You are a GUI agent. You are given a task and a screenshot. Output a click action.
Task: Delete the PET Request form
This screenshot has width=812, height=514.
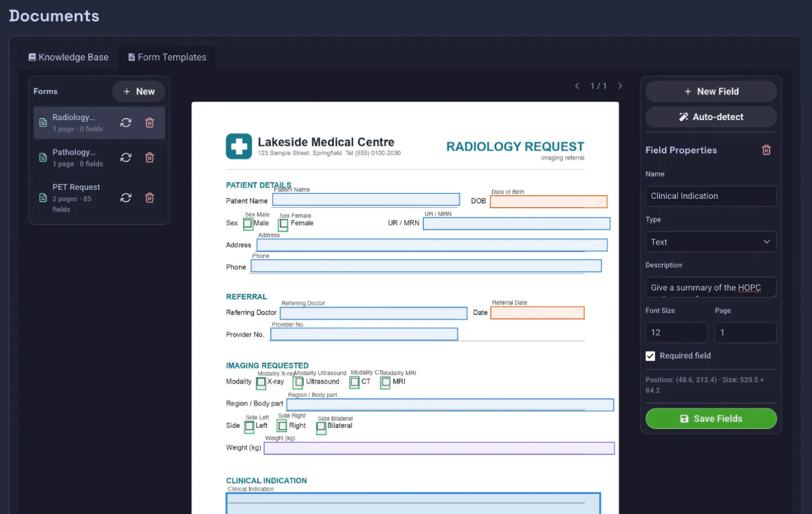(x=150, y=197)
